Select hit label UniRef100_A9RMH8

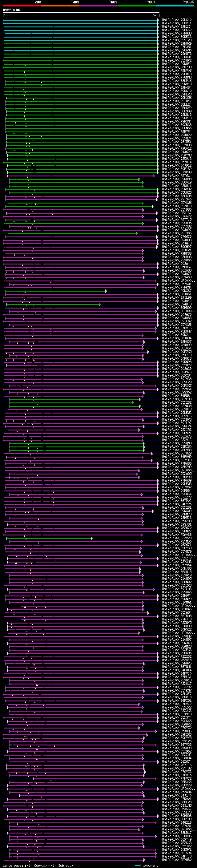[x=177, y=179]
